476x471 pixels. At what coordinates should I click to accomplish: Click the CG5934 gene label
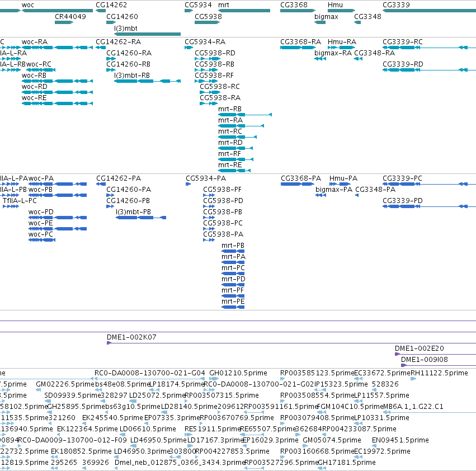(198, 5)
